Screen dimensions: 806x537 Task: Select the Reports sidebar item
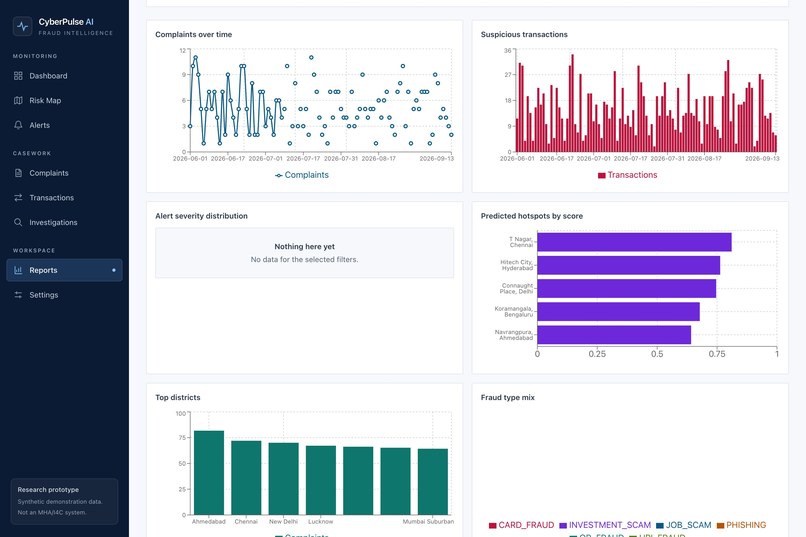[64, 270]
